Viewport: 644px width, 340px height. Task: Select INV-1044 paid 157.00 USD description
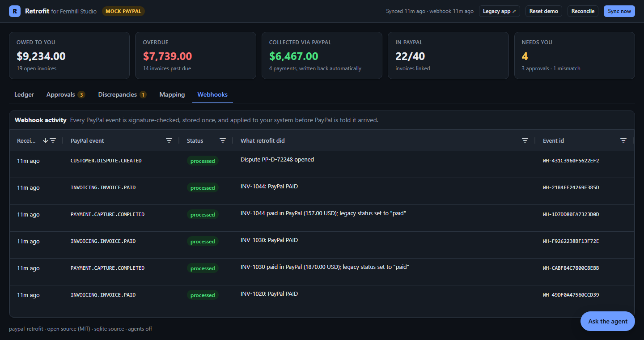click(323, 213)
